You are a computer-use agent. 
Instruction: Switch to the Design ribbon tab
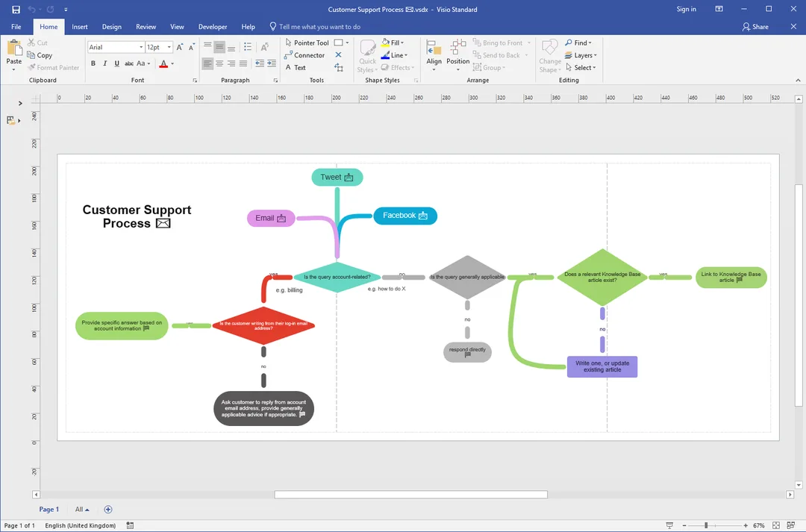(x=111, y=27)
